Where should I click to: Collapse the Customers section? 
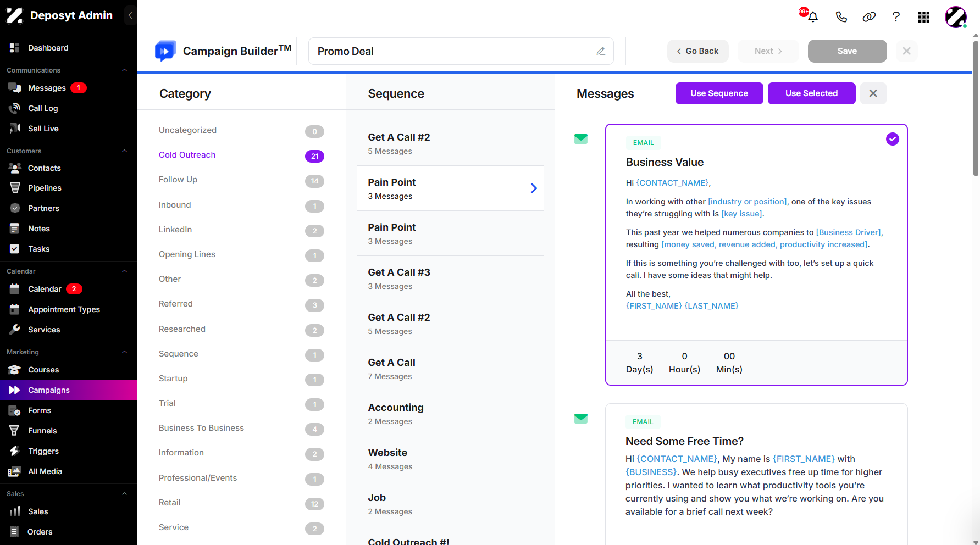pos(124,151)
